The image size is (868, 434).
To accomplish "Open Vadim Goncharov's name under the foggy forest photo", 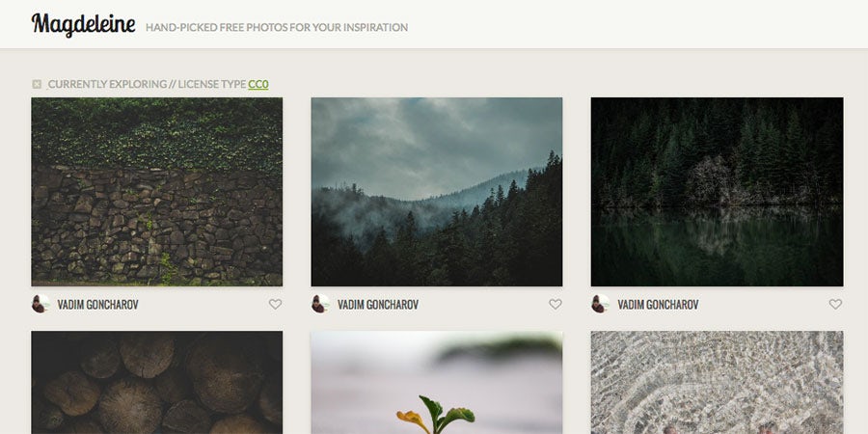I will pos(378,305).
